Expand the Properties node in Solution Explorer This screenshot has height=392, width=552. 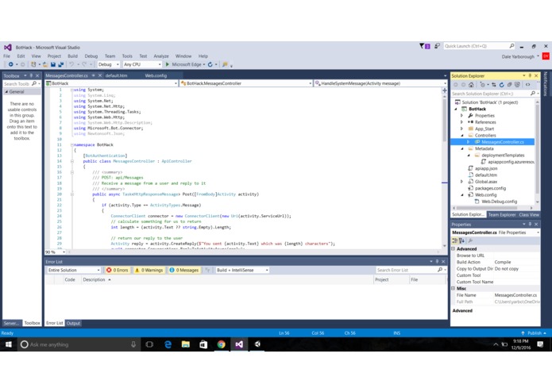[461, 116]
